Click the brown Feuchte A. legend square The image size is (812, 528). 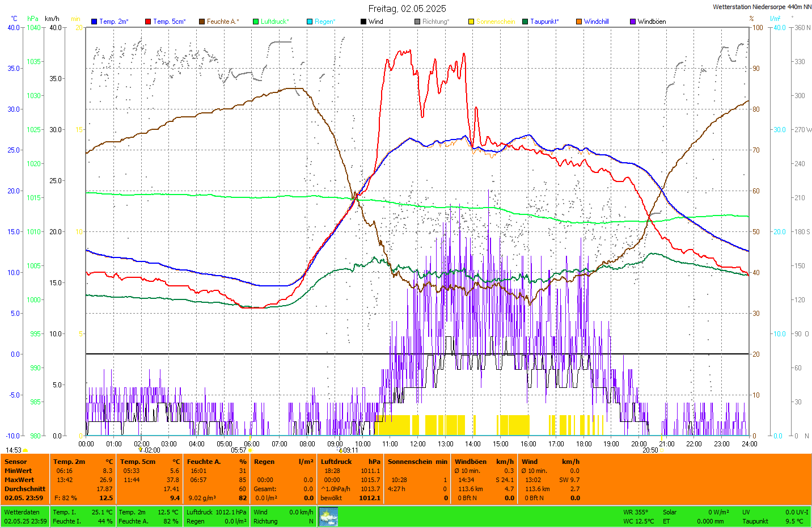tap(202, 22)
